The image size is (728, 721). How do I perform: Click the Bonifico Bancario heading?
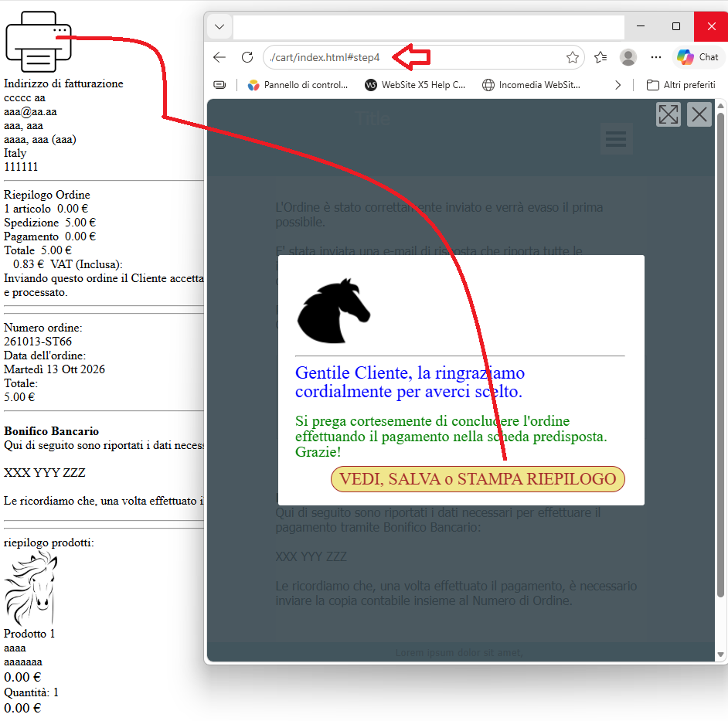(51, 431)
